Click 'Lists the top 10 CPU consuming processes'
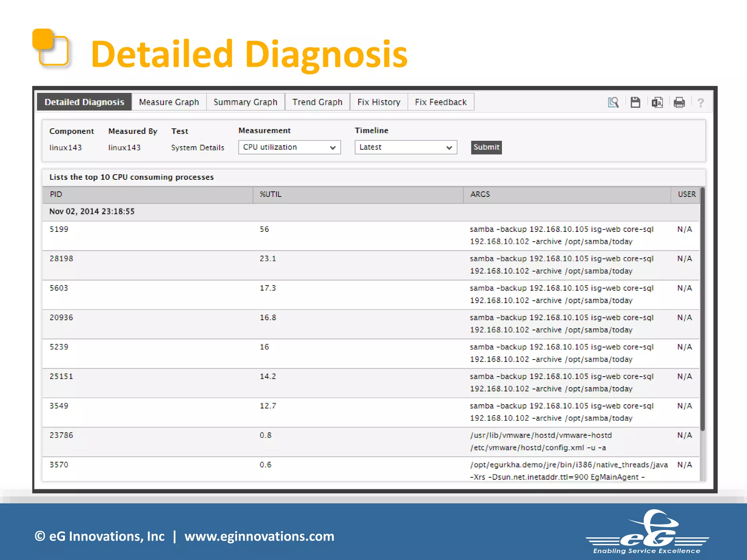 [x=132, y=177]
